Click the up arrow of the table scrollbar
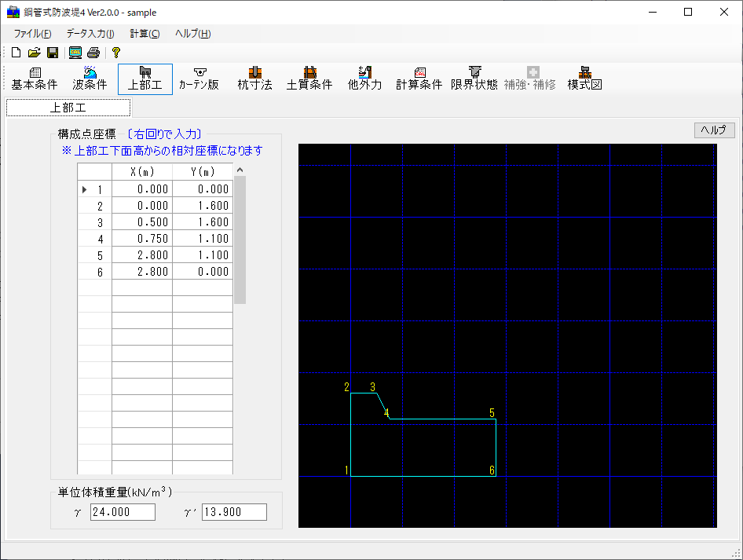This screenshot has height=560, width=743. 240,170
